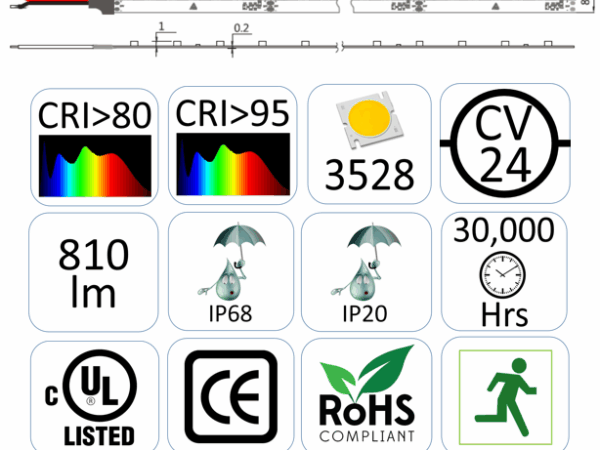600x450 pixels.
Task: Open the RoHS Compliant leaf badge
Action: pos(367,395)
